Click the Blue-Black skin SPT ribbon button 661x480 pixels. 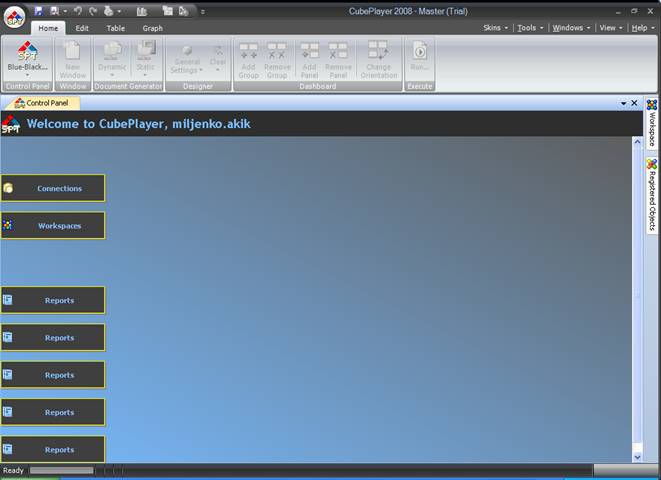click(x=27, y=56)
